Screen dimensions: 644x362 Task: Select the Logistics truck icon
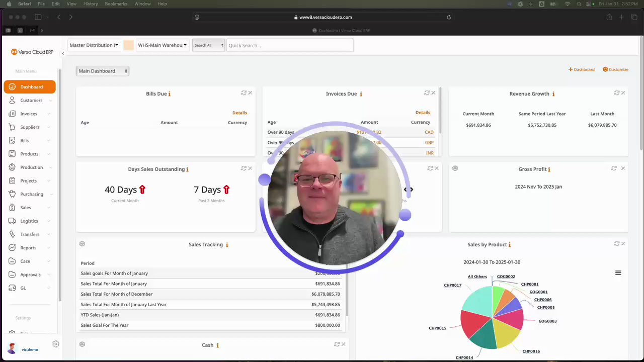[x=13, y=221]
